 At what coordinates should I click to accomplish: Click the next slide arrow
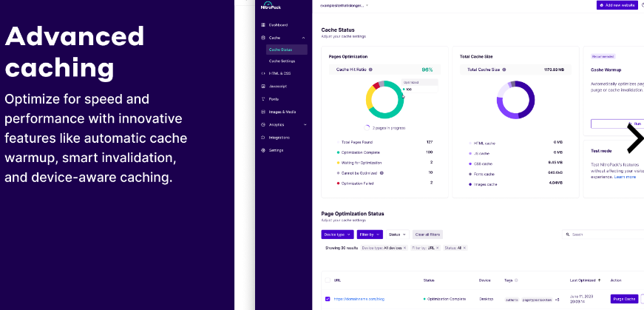click(634, 138)
